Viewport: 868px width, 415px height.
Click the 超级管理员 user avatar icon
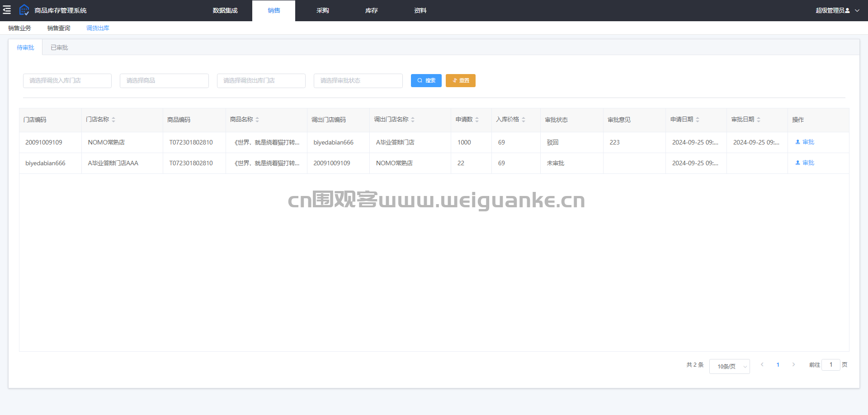[847, 10]
